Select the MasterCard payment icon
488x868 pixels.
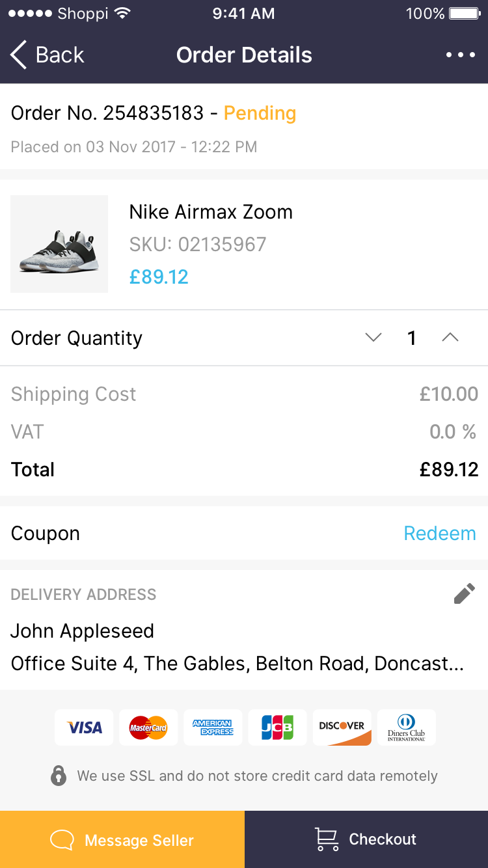(x=148, y=727)
